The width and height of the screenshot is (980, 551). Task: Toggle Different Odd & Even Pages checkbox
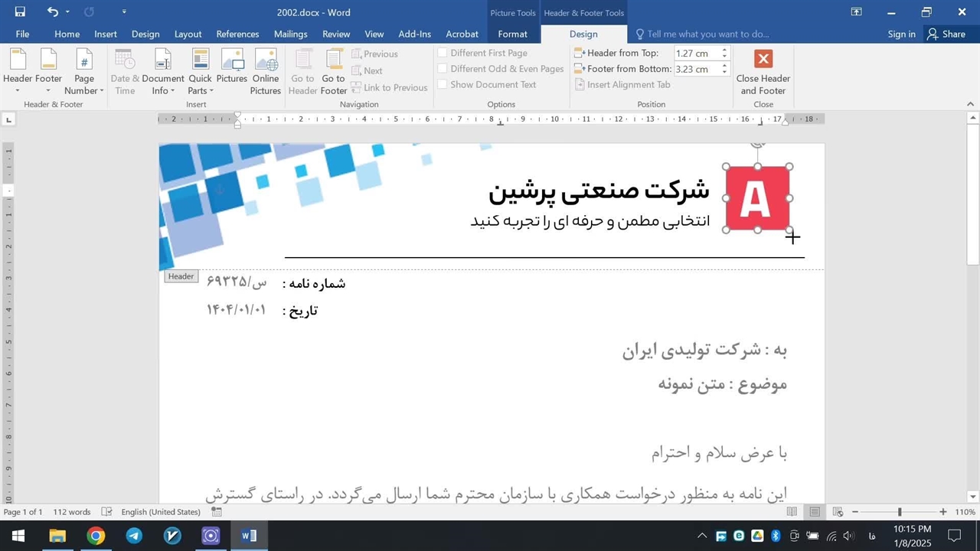[443, 69]
